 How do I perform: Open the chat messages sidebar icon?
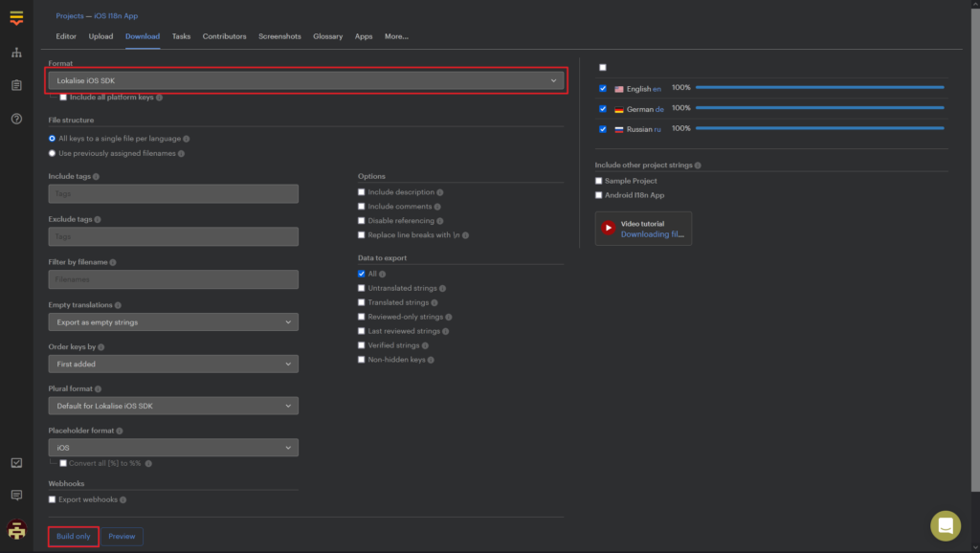point(16,495)
